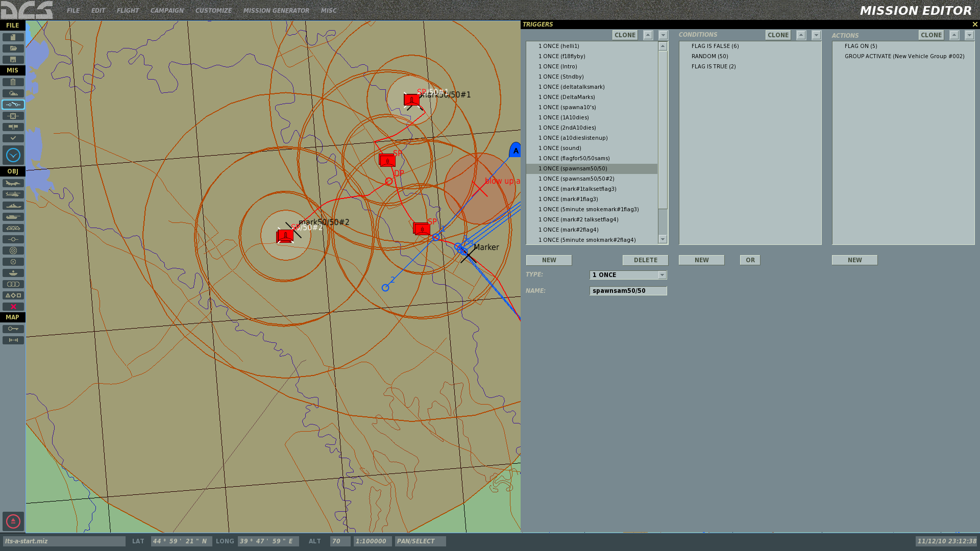
Task: Open the FLIGHT menu
Action: [128, 10]
